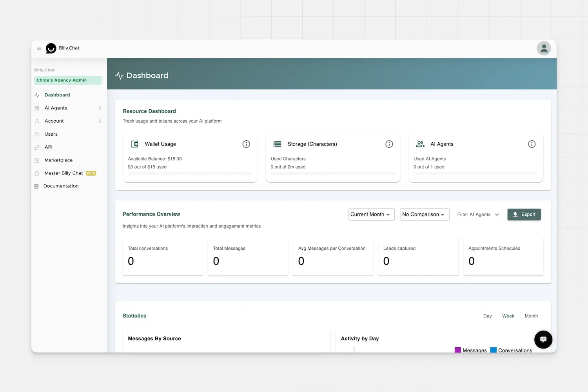Click the Billy.Chat title text
The width and height of the screenshot is (588, 392).
pyautogui.click(x=69, y=48)
